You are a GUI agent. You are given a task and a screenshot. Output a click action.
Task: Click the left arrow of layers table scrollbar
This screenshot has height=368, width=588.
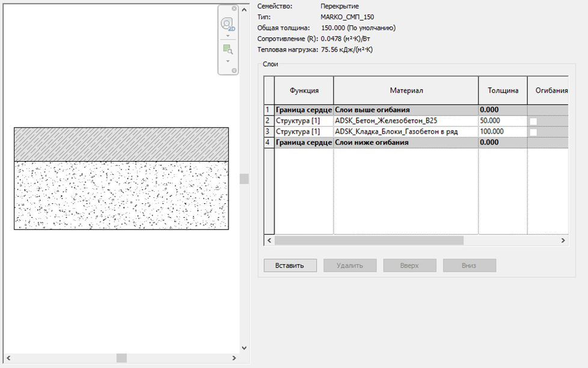269,241
